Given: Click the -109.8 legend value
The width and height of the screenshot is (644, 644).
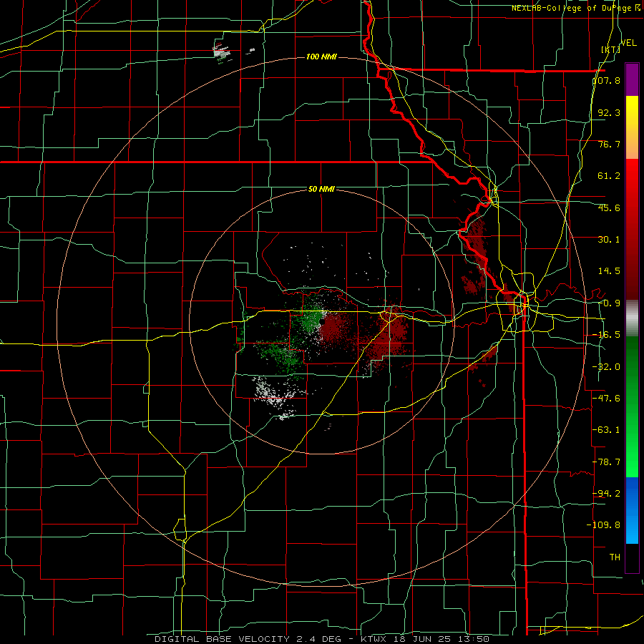Looking at the screenshot, I should [604, 525].
